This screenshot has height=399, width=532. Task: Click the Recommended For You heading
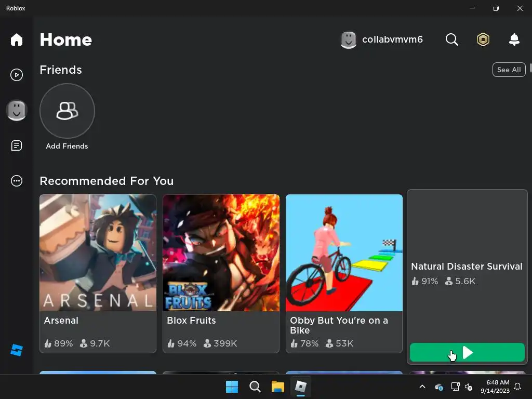pos(107,181)
